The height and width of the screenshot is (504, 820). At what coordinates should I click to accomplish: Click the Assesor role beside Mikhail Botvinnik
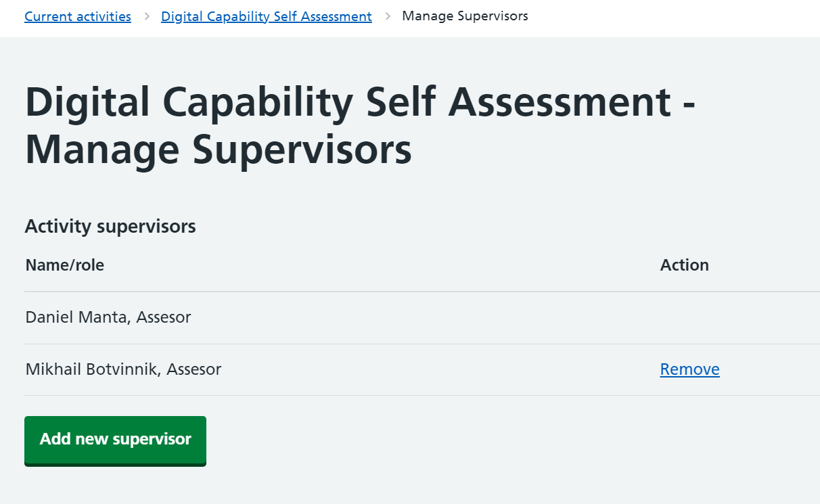(194, 369)
